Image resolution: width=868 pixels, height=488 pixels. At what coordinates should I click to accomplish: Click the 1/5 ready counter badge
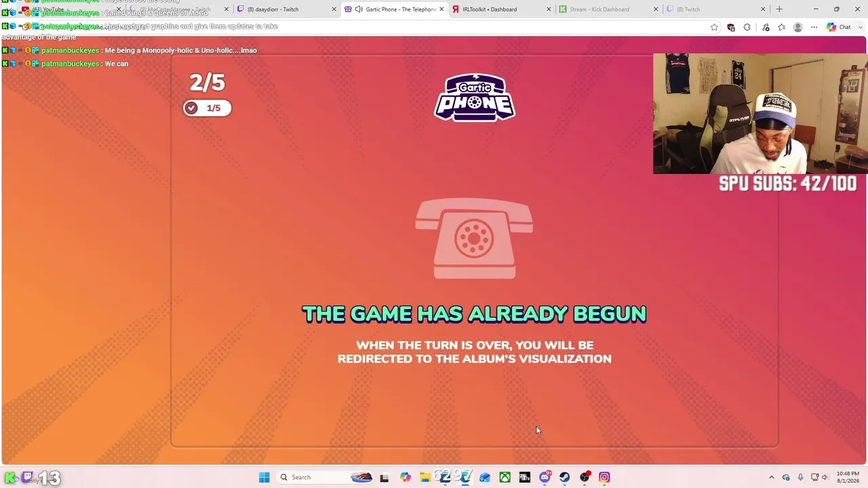(x=207, y=108)
